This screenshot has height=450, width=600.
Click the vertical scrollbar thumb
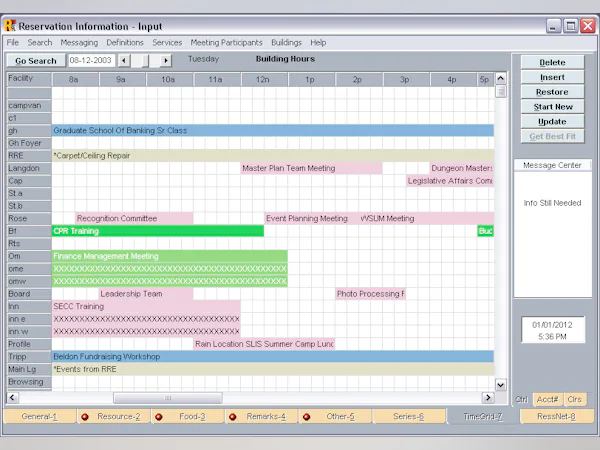(501, 91)
